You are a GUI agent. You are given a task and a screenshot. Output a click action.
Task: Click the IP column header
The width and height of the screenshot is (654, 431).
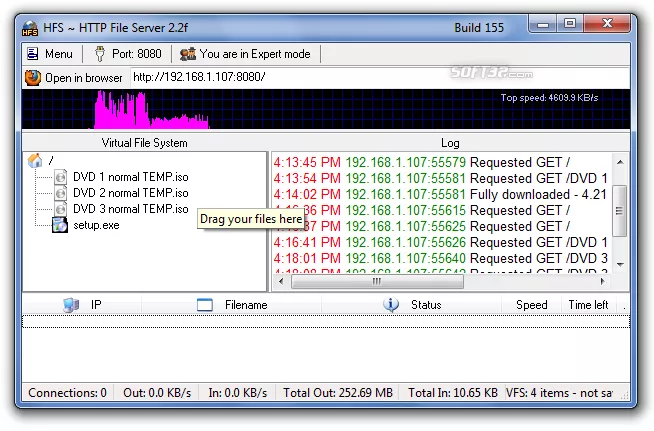[x=82, y=305]
